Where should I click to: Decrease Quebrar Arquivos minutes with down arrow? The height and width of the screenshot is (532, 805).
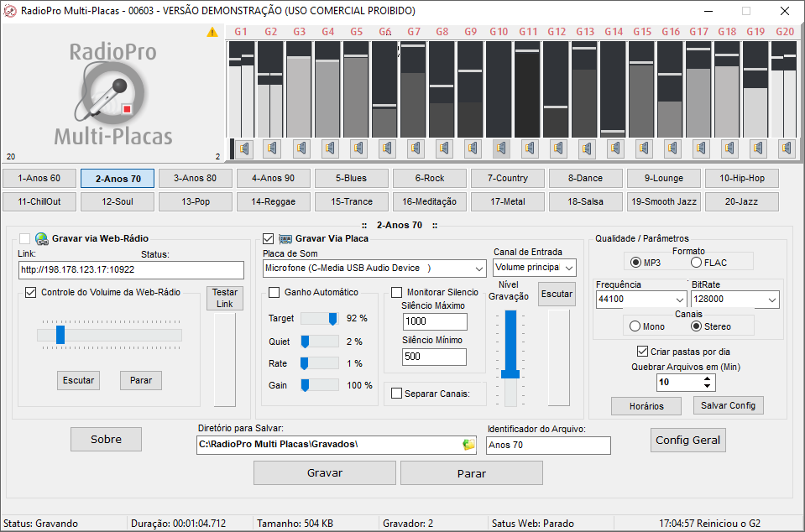click(x=708, y=386)
